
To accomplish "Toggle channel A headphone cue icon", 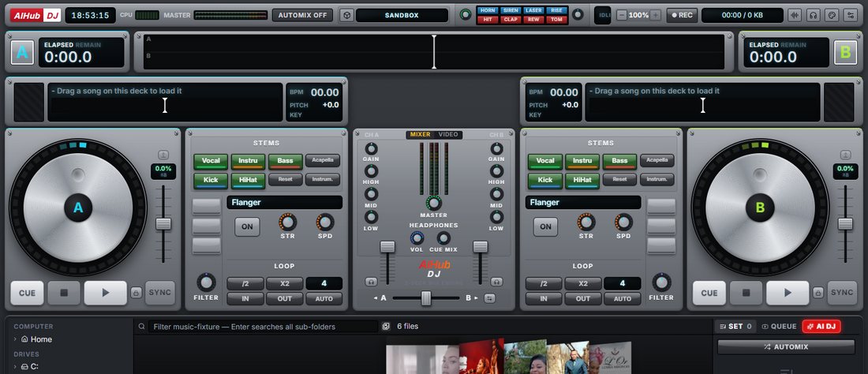I will tap(371, 282).
